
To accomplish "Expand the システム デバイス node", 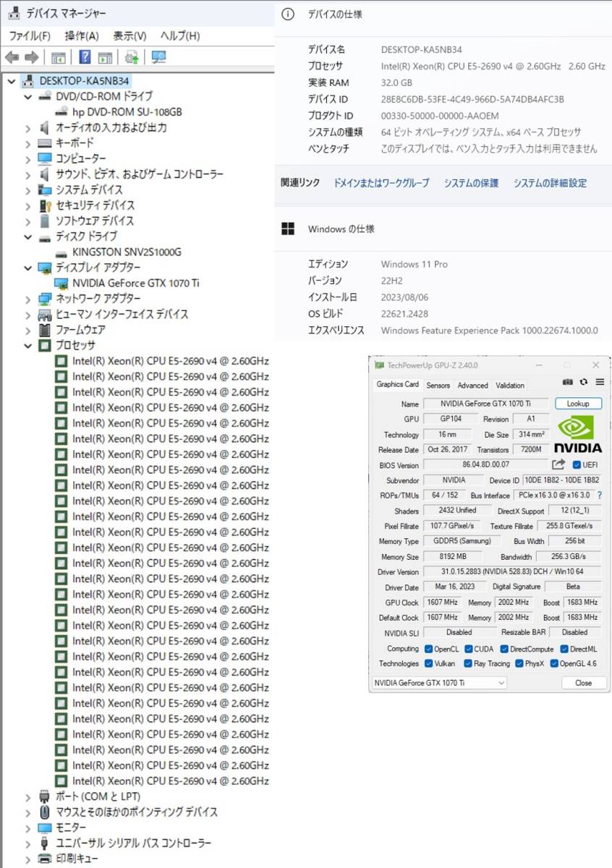I will click(28, 190).
